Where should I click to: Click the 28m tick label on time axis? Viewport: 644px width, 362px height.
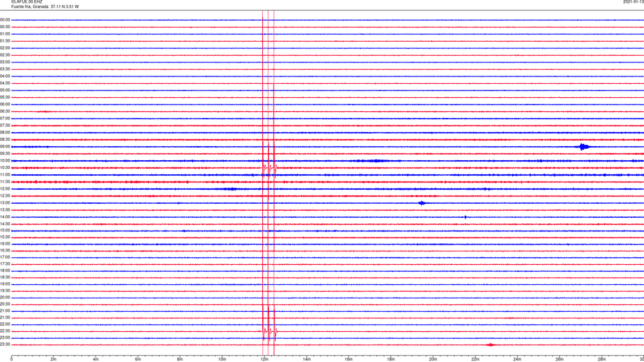(x=602, y=359)
